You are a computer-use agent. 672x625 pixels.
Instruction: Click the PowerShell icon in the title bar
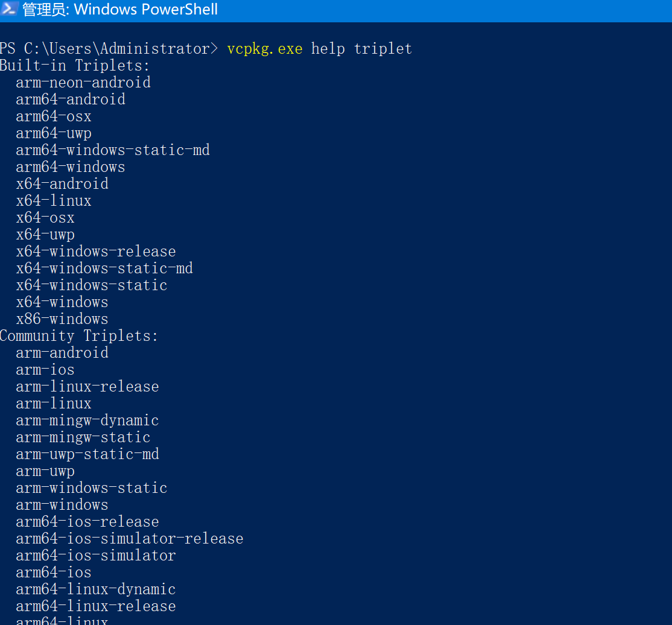tap(8, 9)
